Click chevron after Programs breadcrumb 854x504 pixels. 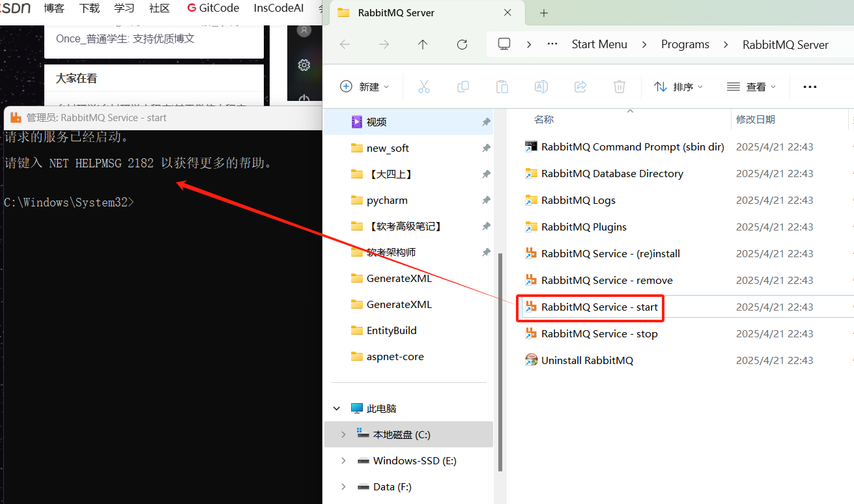tap(726, 44)
